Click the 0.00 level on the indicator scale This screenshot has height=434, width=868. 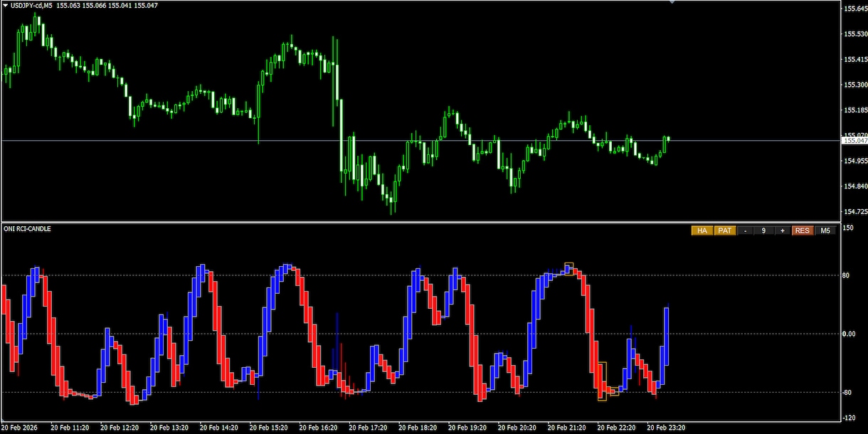click(850, 334)
